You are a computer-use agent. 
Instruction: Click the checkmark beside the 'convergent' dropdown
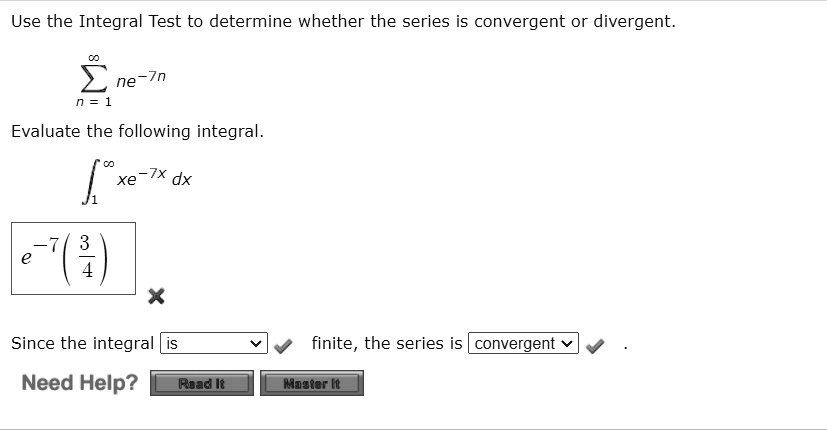pyautogui.click(x=595, y=346)
